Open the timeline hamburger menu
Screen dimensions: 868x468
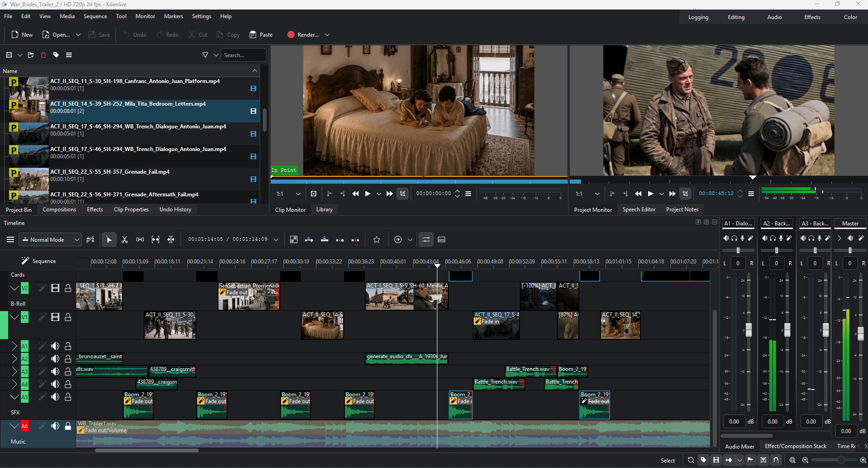pos(10,239)
